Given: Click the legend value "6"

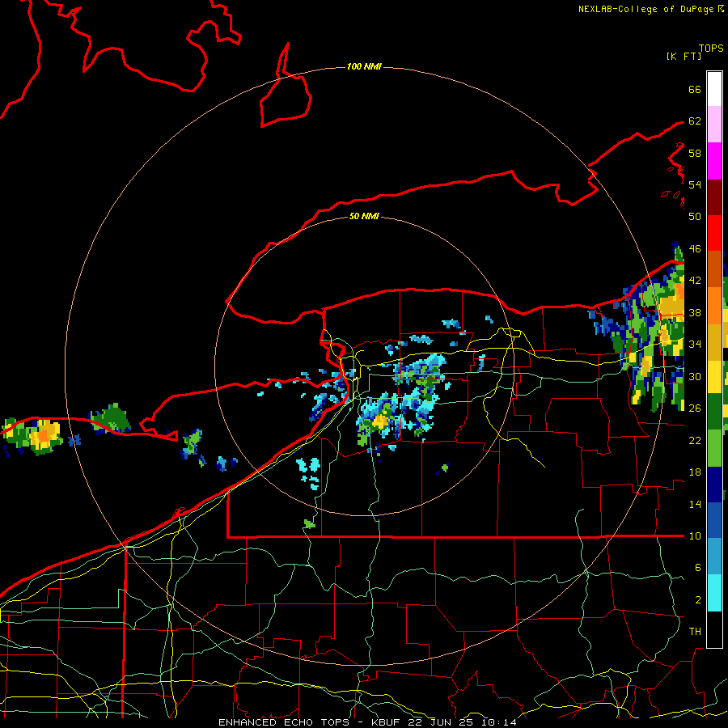Looking at the screenshot, I should click(697, 568).
